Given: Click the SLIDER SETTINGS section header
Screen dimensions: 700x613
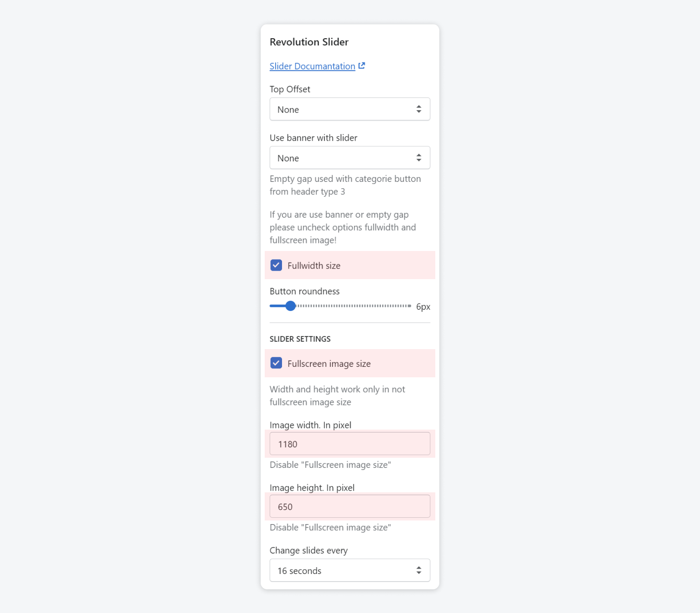Looking at the screenshot, I should [x=300, y=339].
